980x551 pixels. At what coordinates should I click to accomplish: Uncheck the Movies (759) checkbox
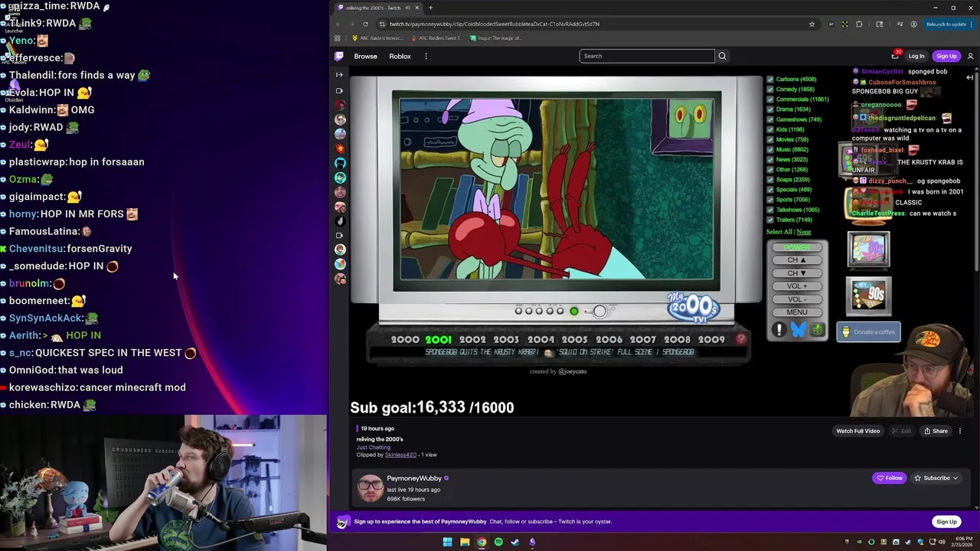(770, 139)
